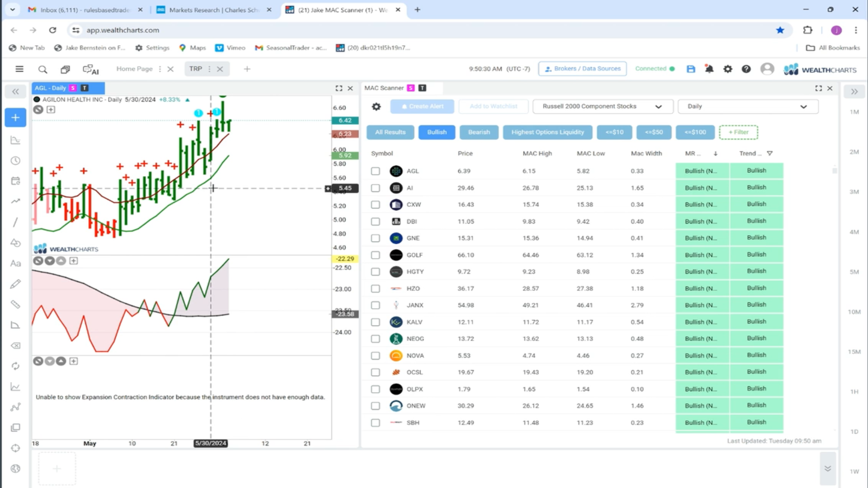
Task: Open Brokers / Data Sources
Action: (582, 69)
